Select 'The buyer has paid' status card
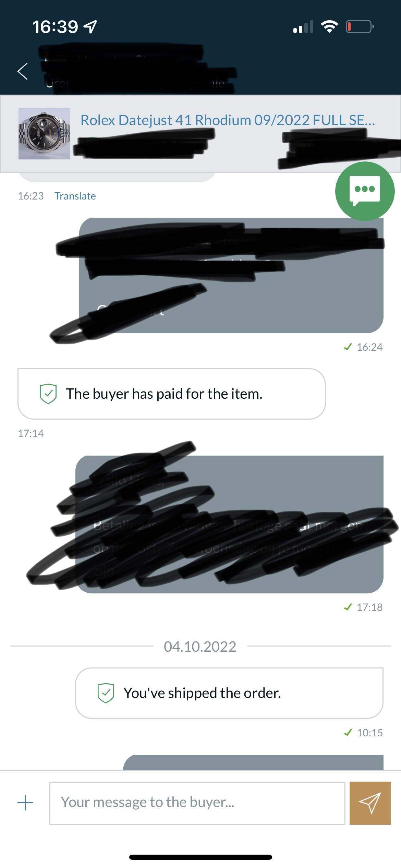The height and width of the screenshot is (868, 401). tap(171, 394)
